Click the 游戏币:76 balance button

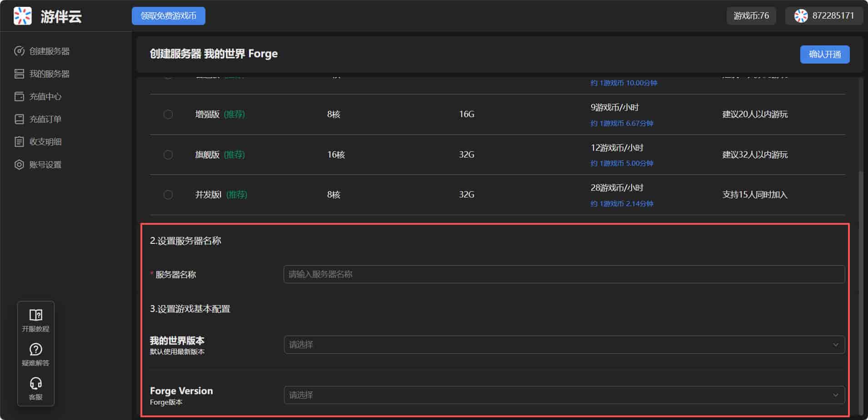[x=751, y=16]
